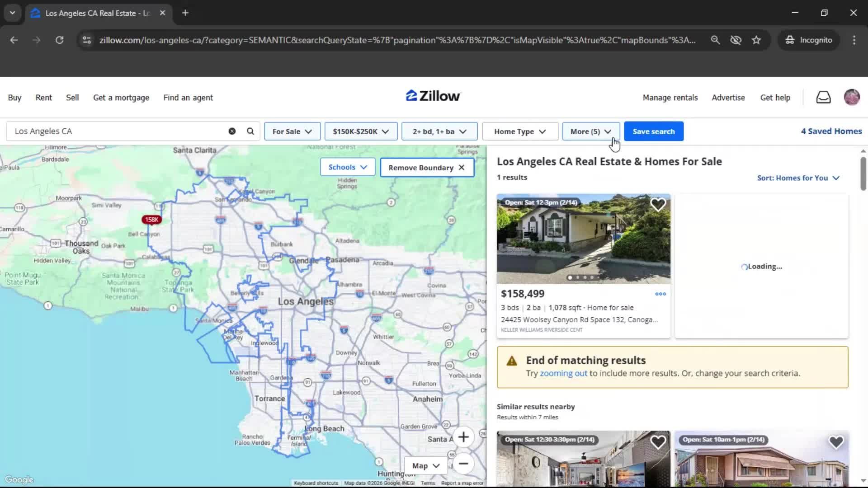Screen dimensions: 868x488
Task: Open the profile avatar menu
Action: tap(852, 97)
